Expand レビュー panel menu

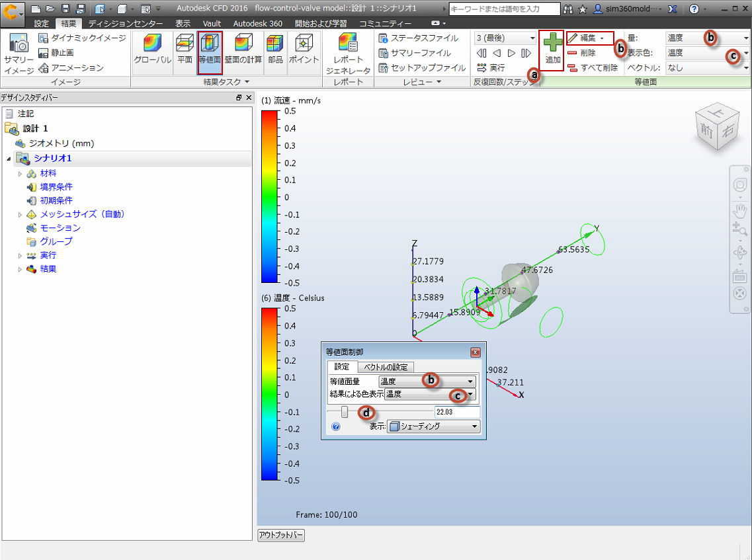(422, 81)
